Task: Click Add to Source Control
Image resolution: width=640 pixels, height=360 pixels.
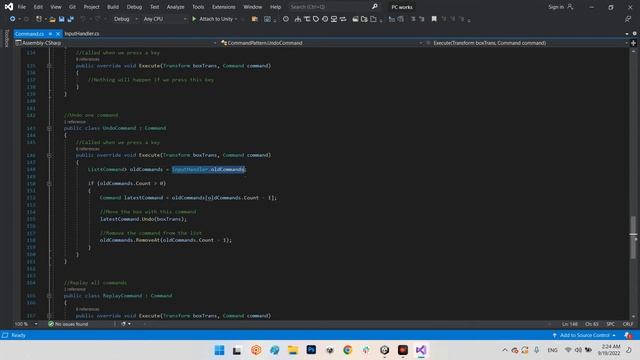Action: tap(584, 335)
